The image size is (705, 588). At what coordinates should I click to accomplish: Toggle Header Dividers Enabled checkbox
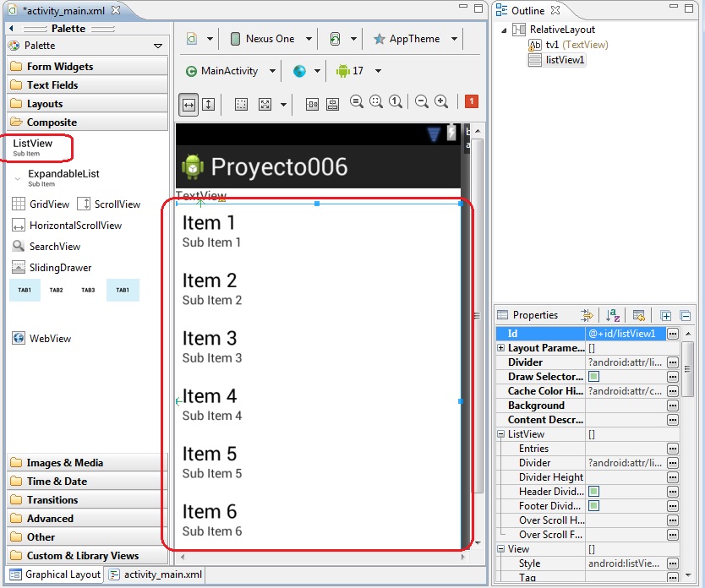593,492
